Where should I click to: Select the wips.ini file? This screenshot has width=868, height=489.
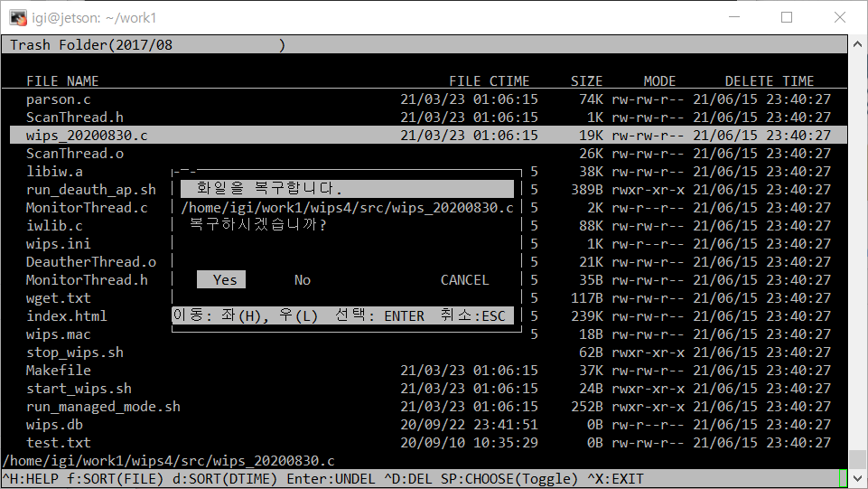click(58, 244)
